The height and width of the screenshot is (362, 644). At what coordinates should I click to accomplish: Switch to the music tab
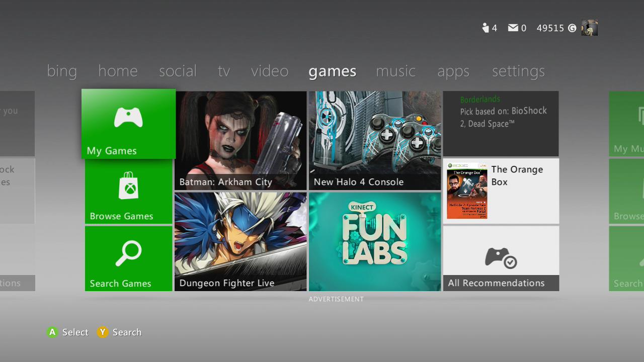point(395,71)
